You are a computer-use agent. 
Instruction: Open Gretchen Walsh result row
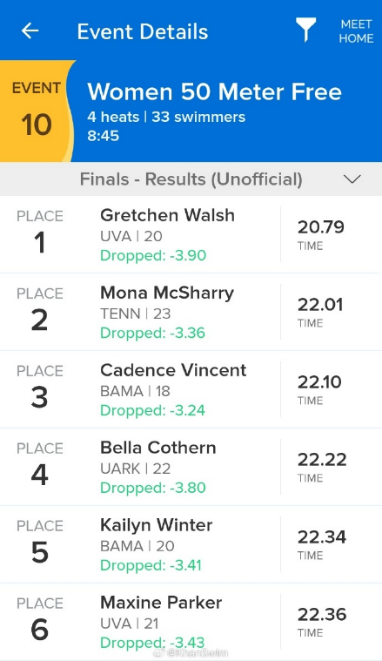click(x=191, y=234)
